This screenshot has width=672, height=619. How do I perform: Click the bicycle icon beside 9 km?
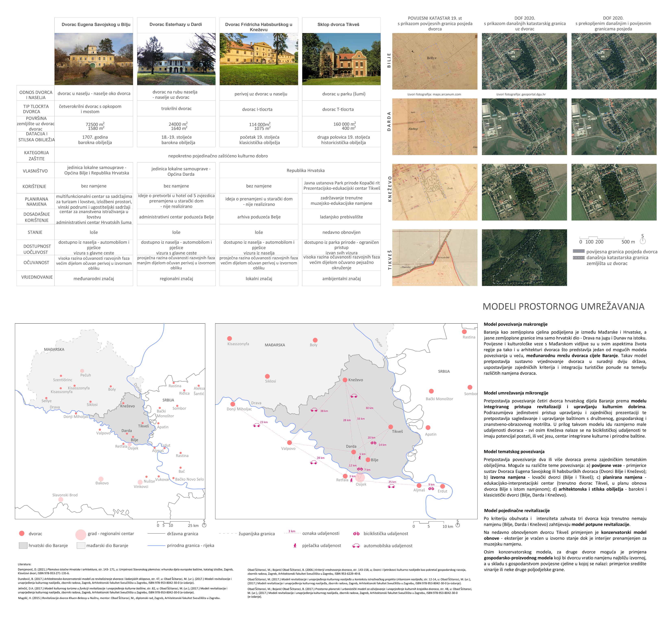[x=431, y=489]
